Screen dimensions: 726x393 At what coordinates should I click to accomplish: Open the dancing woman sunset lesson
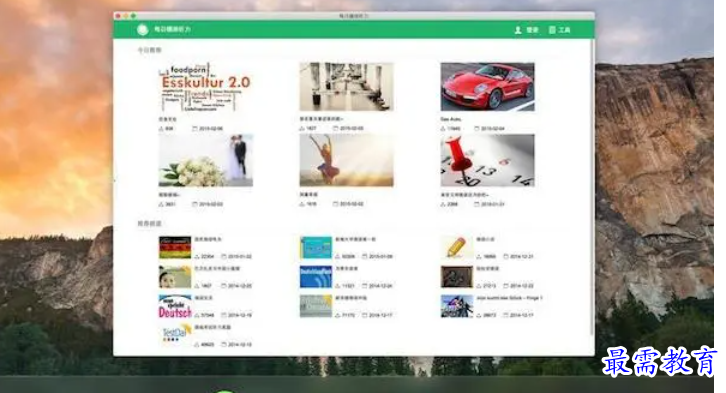(346, 161)
